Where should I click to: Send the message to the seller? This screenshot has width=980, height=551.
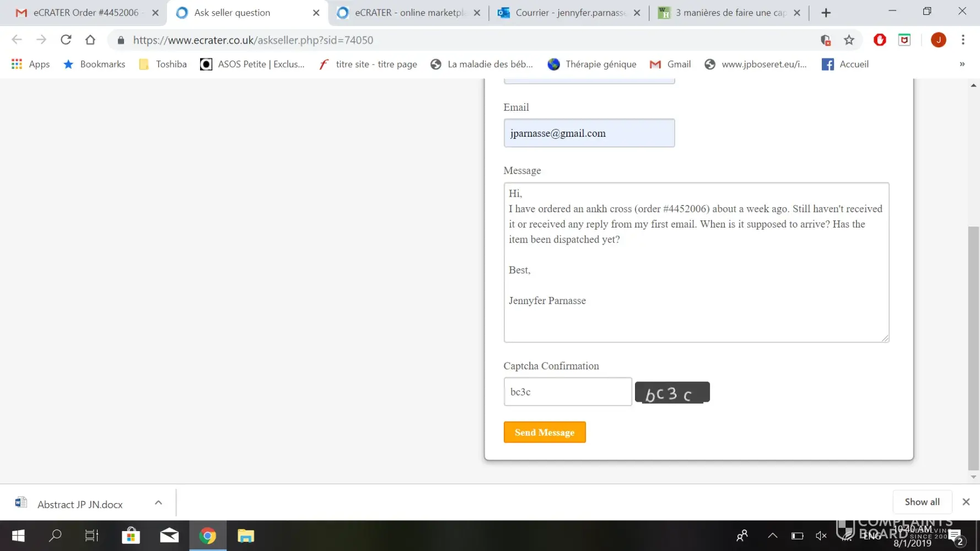(x=545, y=432)
